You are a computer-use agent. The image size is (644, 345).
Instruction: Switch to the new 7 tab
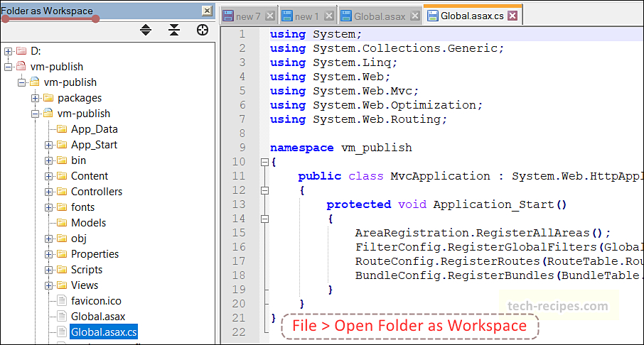click(x=249, y=16)
